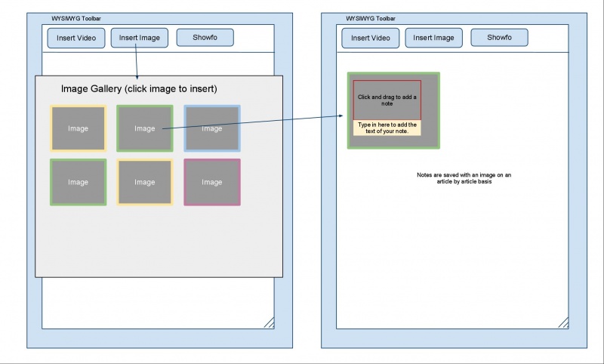The width and height of the screenshot is (604, 364).
Task: Click Showfo button in left mockup
Action: pyautogui.click(x=205, y=37)
